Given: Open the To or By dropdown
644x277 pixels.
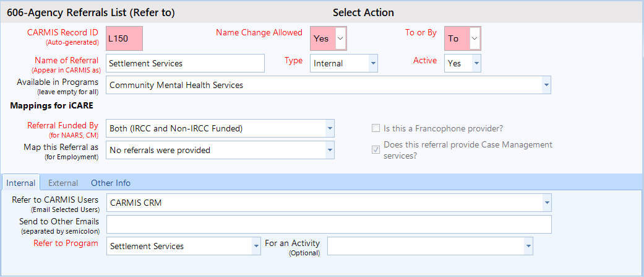Looking at the screenshot, I should click(x=474, y=38).
